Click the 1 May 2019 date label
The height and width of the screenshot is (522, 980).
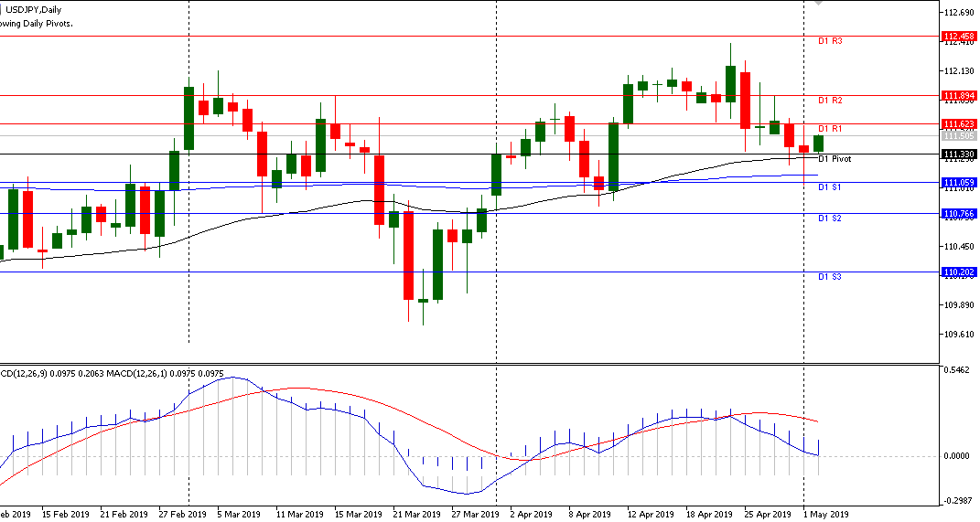coord(825,514)
